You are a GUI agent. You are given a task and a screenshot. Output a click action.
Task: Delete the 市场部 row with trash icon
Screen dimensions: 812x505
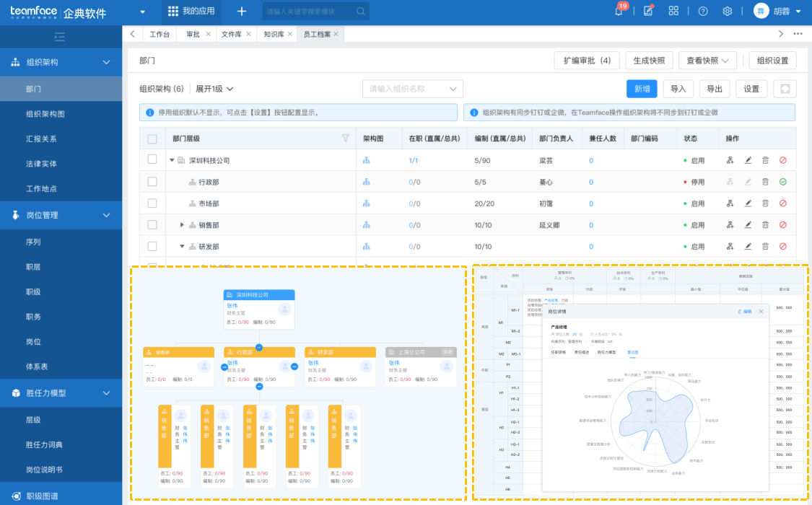coord(765,203)
